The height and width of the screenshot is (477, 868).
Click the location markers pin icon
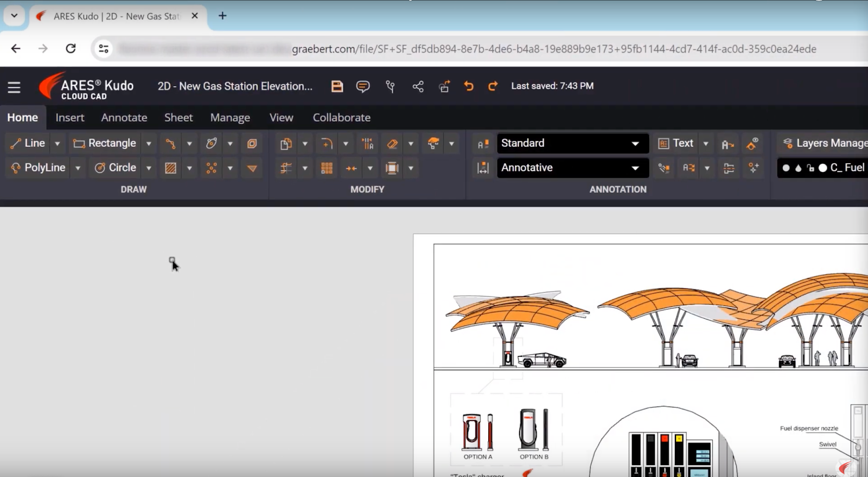pos(390,86)
